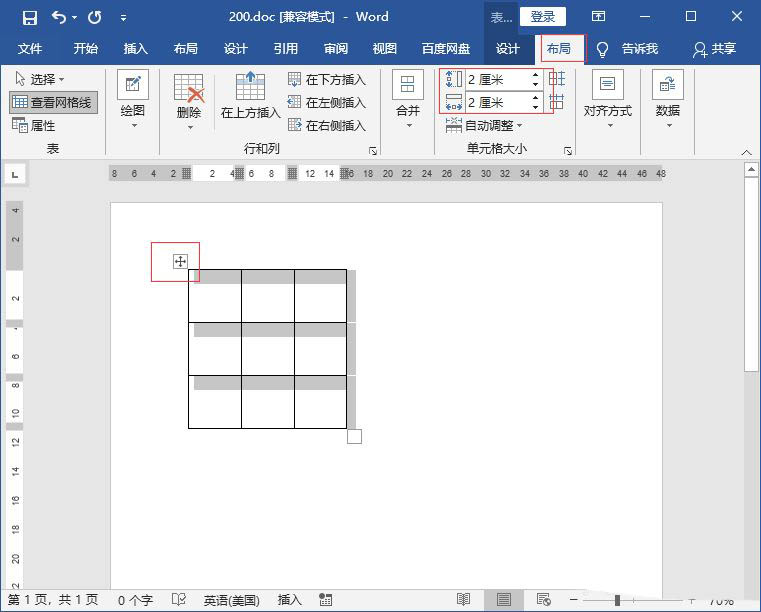Click Insert Left (在左侧插入) in the ribbon
Screen dimensions: 761x612
click(x=327, y=102)
